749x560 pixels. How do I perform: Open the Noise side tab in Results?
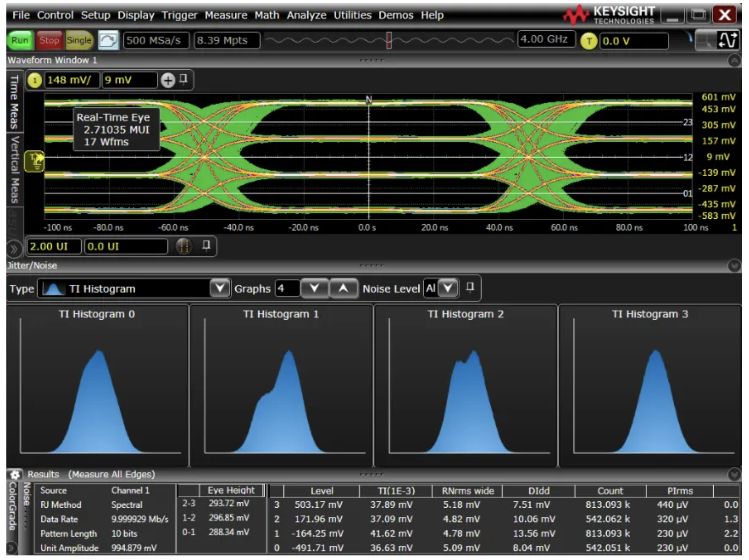(27, 494)
